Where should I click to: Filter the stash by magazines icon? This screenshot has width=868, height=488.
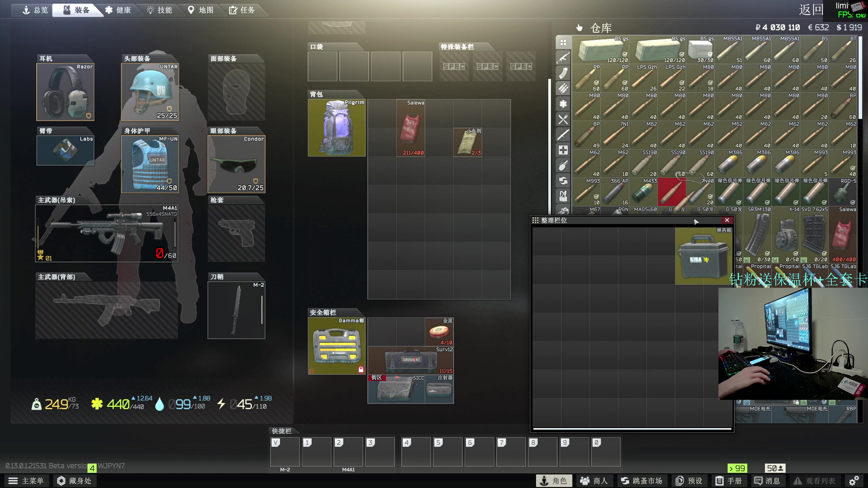[x=563, y=73]
